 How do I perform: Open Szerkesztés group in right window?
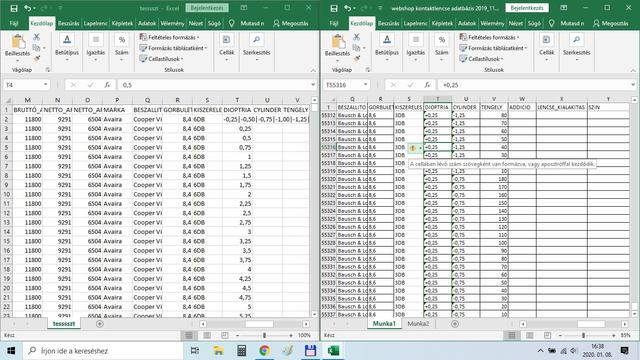point(577,48)
